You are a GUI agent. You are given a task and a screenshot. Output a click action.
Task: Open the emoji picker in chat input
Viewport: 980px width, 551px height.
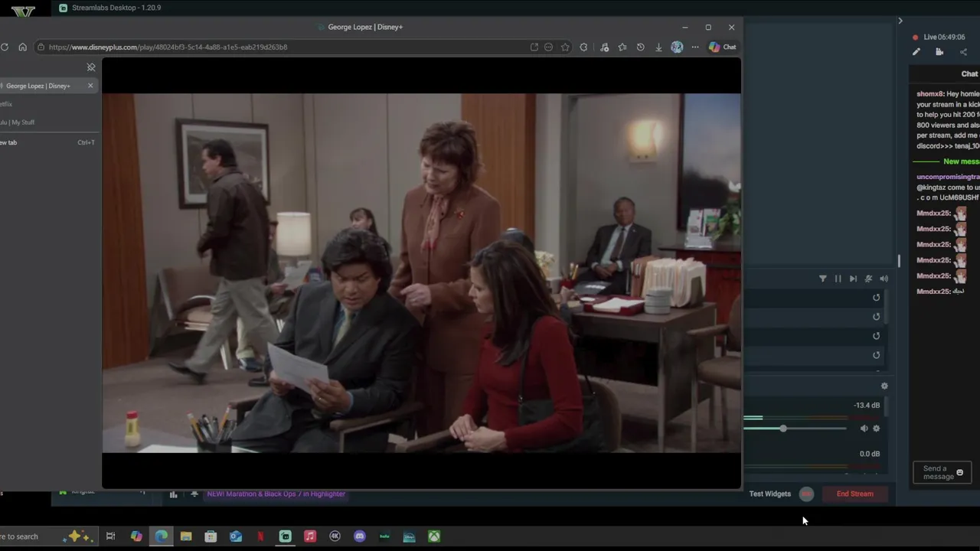(960, 472)
